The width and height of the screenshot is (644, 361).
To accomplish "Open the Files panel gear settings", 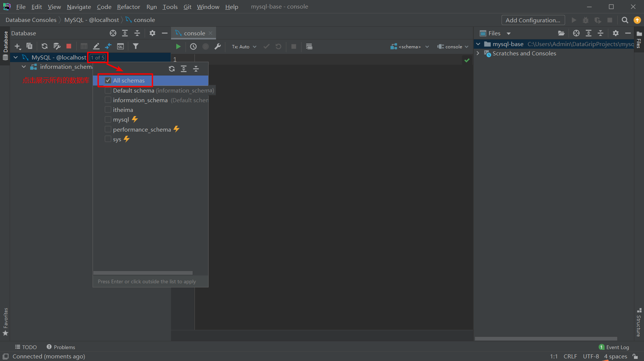I will coord(616,33).
